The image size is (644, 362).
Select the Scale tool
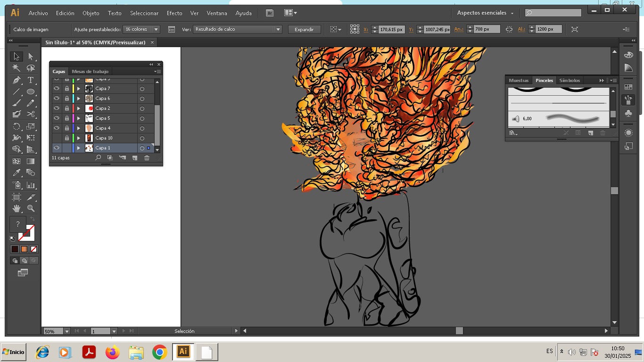pos(31,126)
